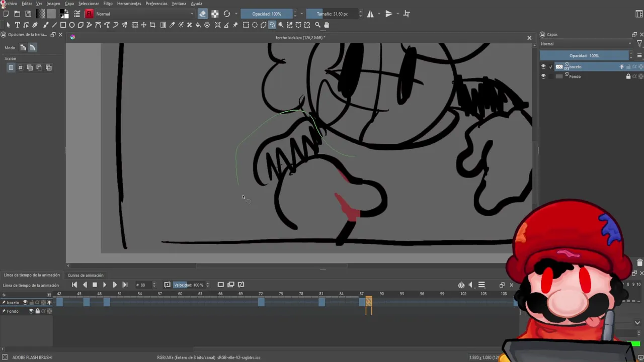Select the Rectangle tool
Viewport: 644px width, 362px height.
[63, 25]
